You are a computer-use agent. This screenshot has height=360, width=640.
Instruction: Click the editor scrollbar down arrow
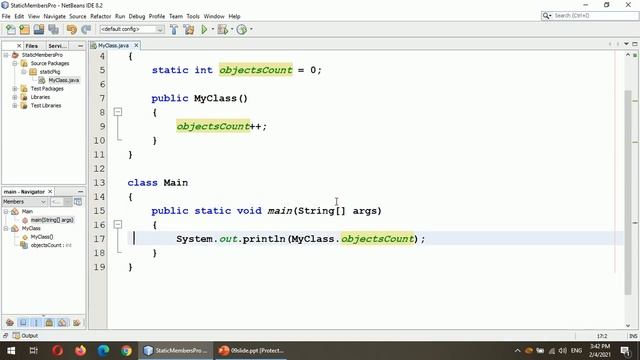click(x=628, y=326)
